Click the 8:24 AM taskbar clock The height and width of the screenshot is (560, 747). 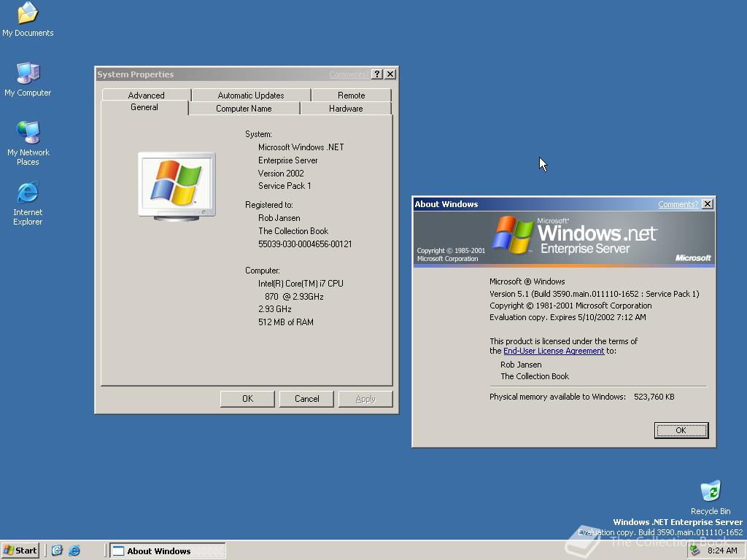point(722,551)
